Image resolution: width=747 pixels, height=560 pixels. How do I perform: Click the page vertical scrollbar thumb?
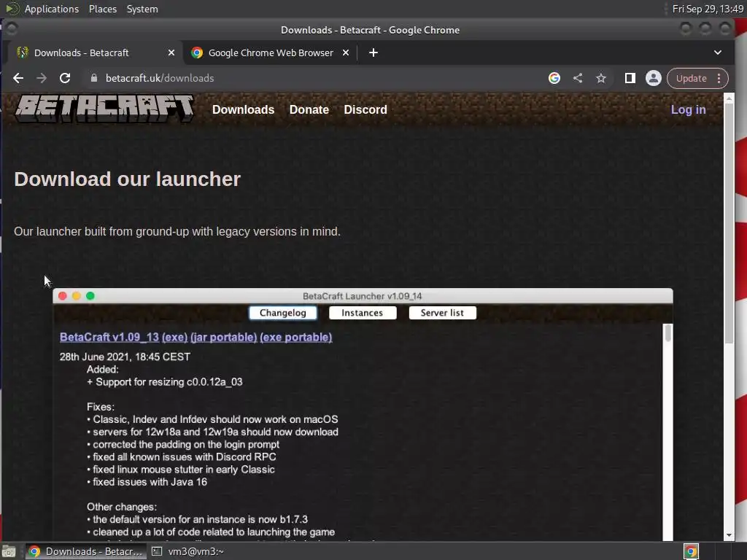click(729, 223)
